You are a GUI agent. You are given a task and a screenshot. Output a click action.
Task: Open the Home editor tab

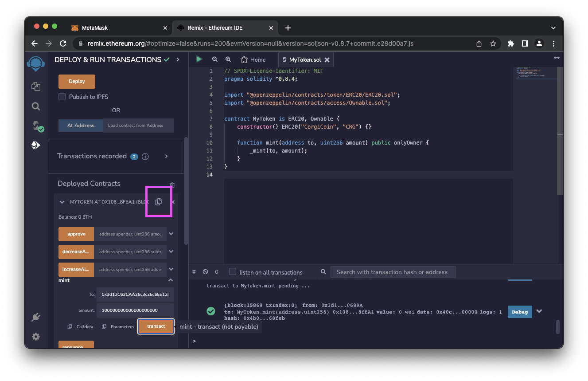[253, 59]
